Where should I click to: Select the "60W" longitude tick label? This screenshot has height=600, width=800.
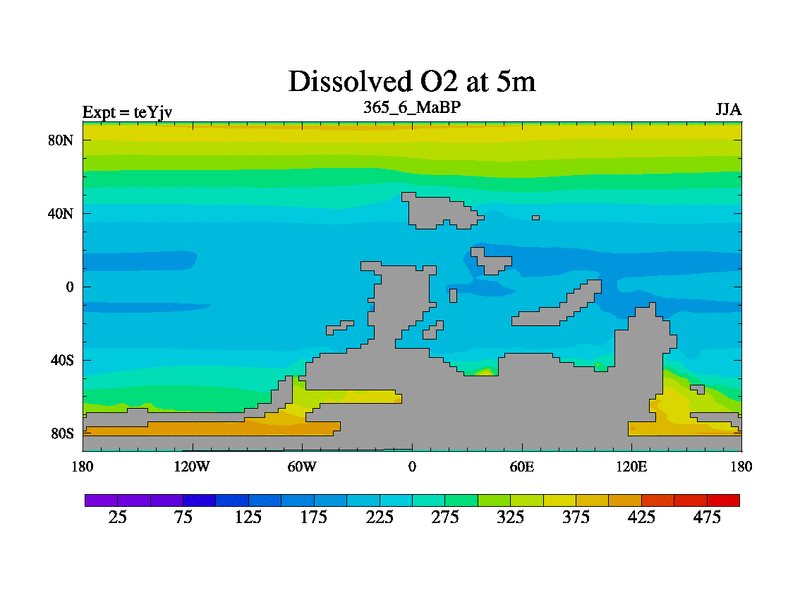click(x=302, y=466)
